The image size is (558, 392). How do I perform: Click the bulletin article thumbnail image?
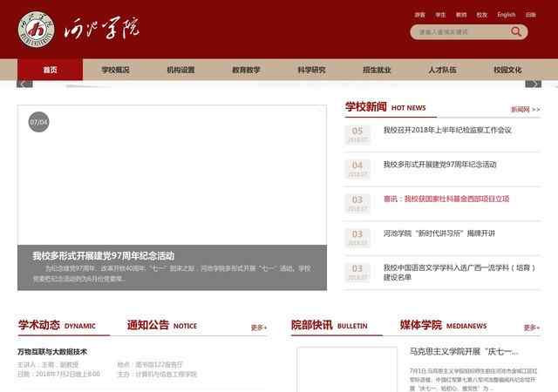tap(347, 369)
